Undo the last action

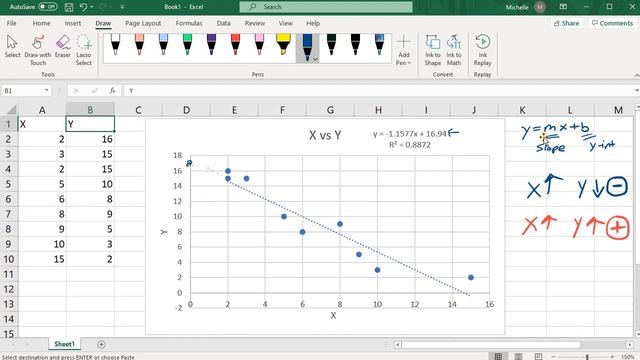point(83,7)
